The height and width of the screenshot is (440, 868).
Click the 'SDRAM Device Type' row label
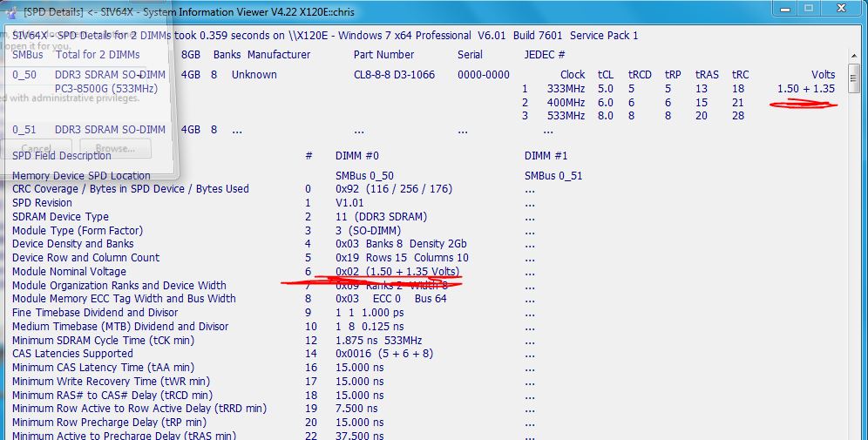coord(60,217)
